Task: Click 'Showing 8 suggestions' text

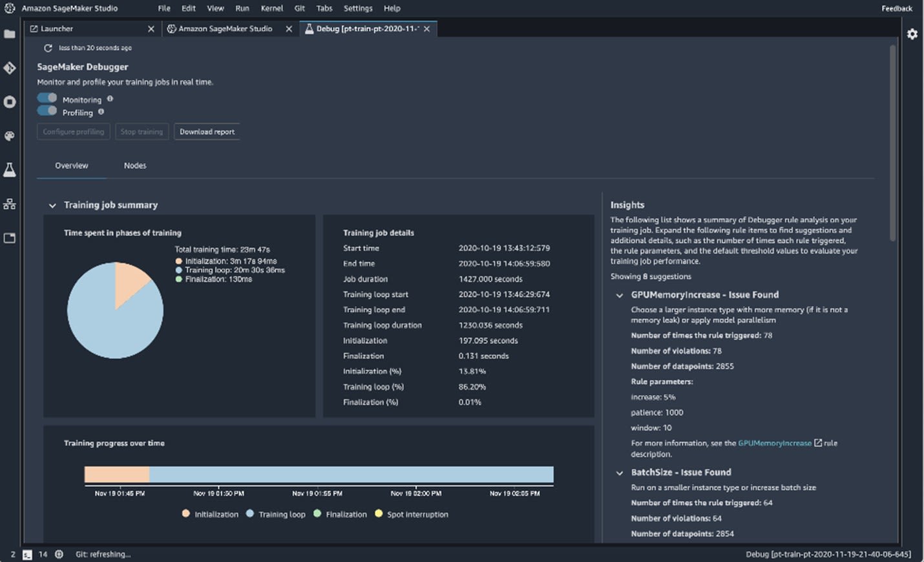Action: (651, 277)
